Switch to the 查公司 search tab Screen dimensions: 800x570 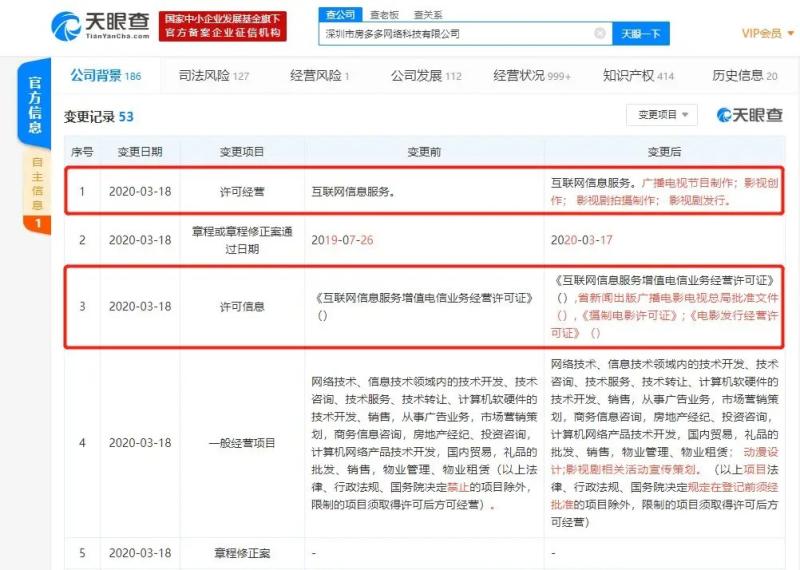coord(340,15)
